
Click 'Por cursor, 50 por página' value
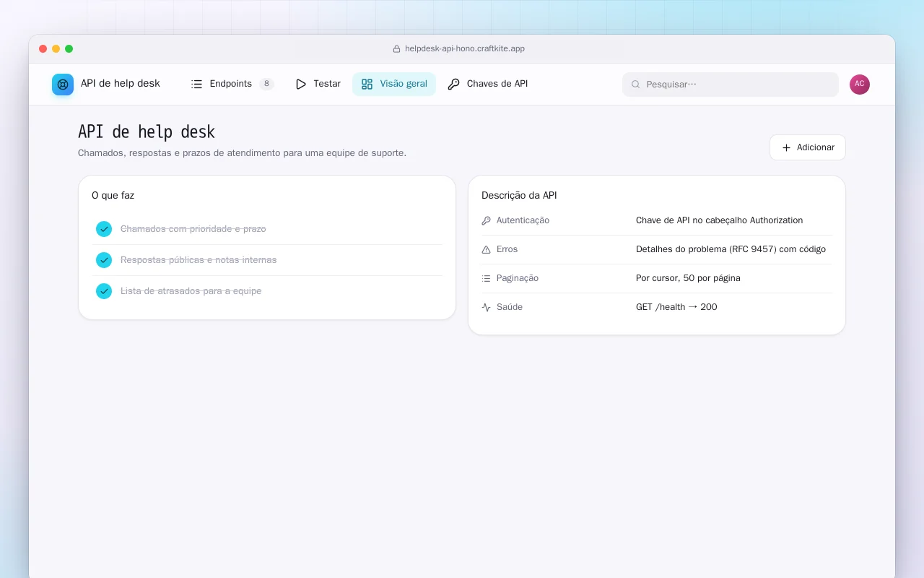pyautogui.click(x=688, y=278)
